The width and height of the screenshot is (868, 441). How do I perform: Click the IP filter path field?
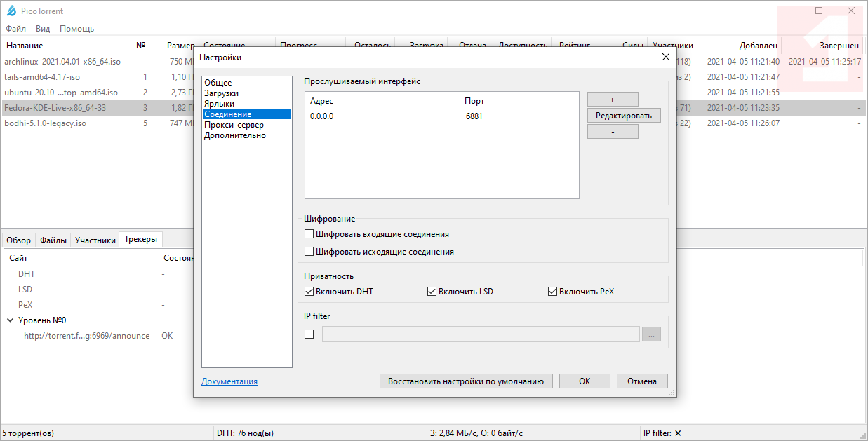click(481, 334)
